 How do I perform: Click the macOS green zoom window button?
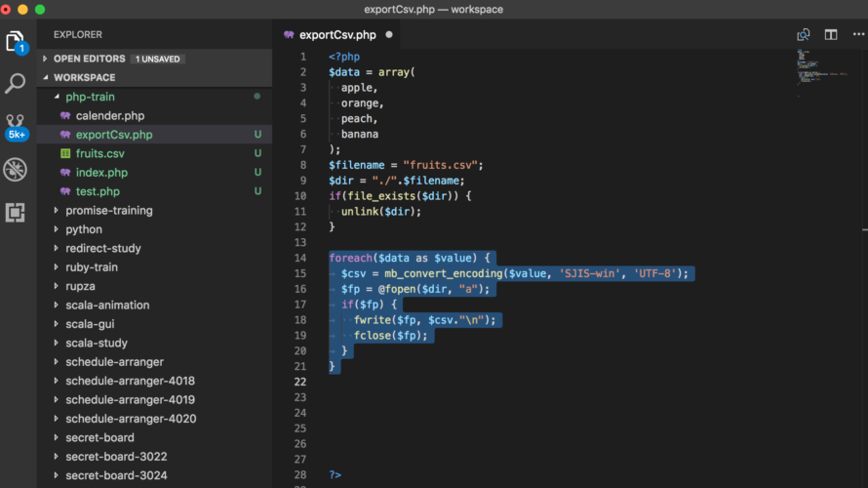coord(40,10)
